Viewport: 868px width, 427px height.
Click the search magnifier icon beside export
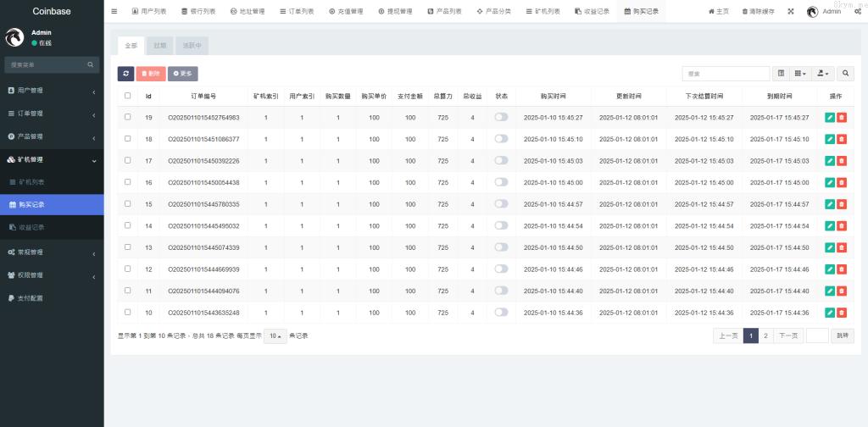coord(846,74)
